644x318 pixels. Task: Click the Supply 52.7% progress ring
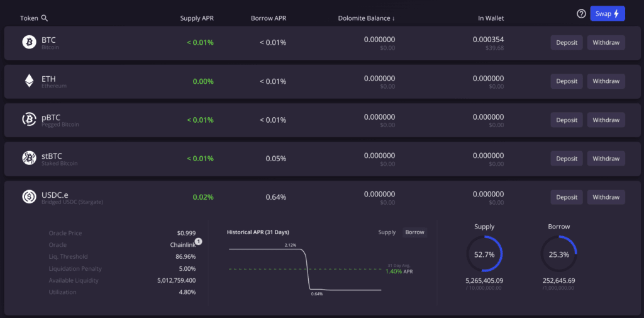tap(484, 254)
